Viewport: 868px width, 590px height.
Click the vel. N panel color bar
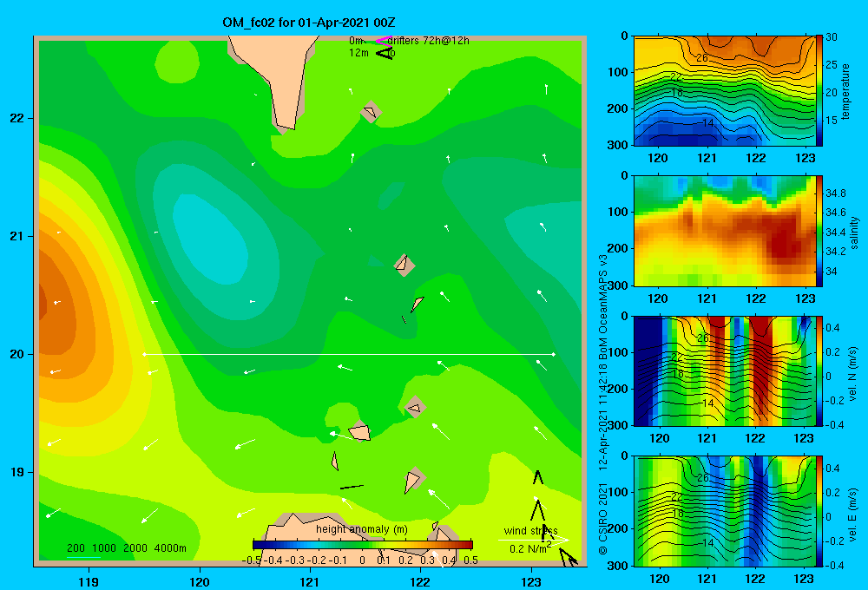[x=819, y=371]
